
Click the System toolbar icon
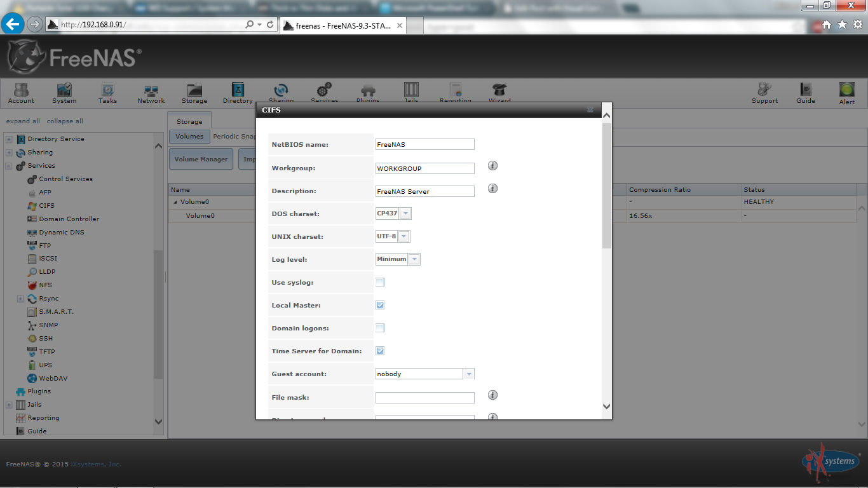click(64, 93)
